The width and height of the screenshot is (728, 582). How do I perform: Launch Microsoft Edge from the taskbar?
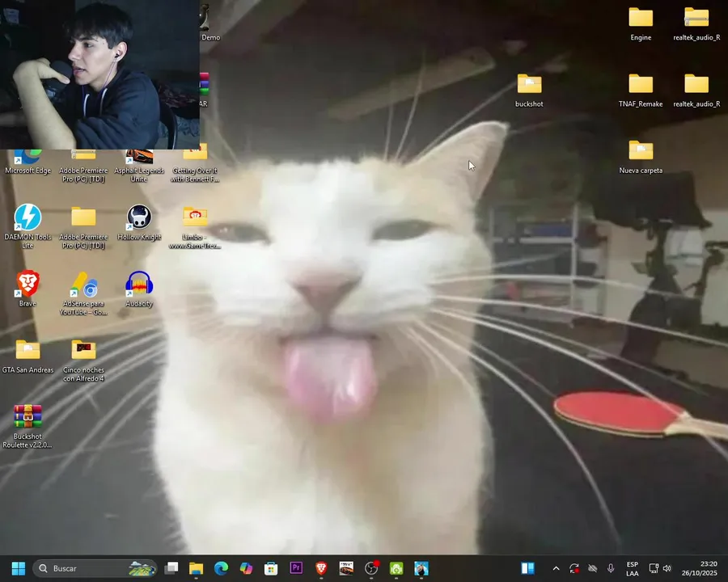pos(221,568)
